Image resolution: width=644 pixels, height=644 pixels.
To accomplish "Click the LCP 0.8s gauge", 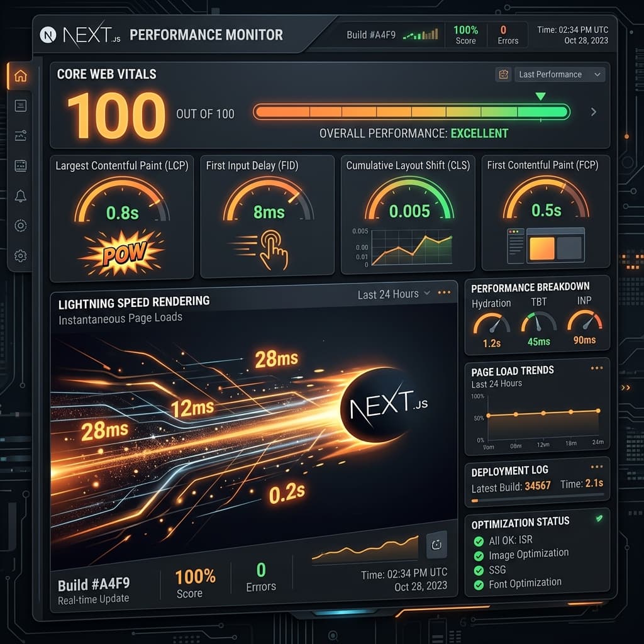I will [x=122, y=200].
